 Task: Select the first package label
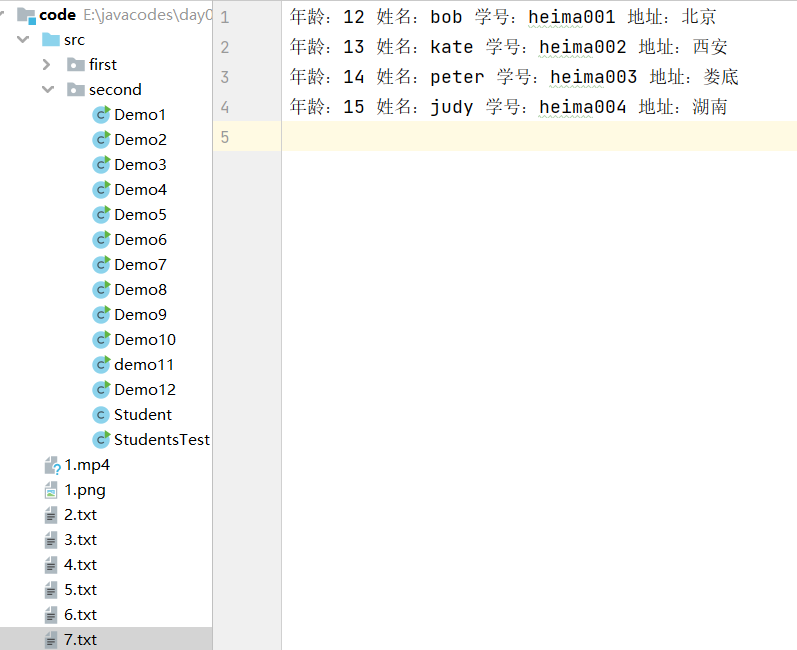103,65
